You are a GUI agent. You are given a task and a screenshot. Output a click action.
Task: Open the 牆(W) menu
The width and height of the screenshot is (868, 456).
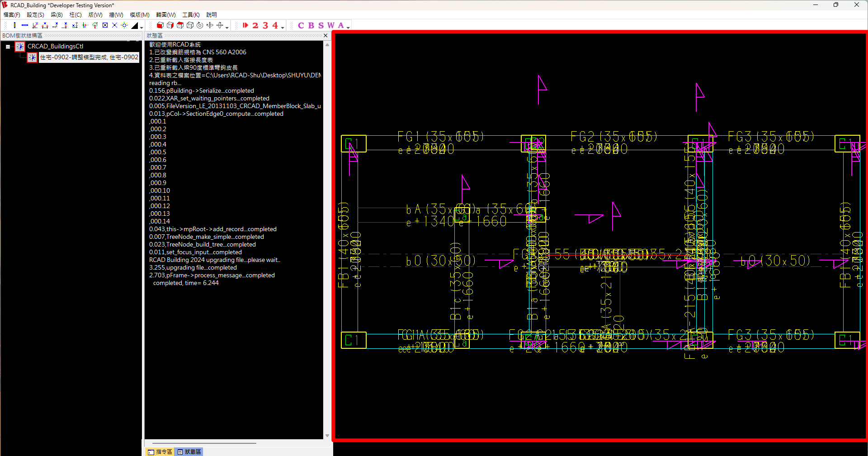pyautogui.click(x=116, y=15)
